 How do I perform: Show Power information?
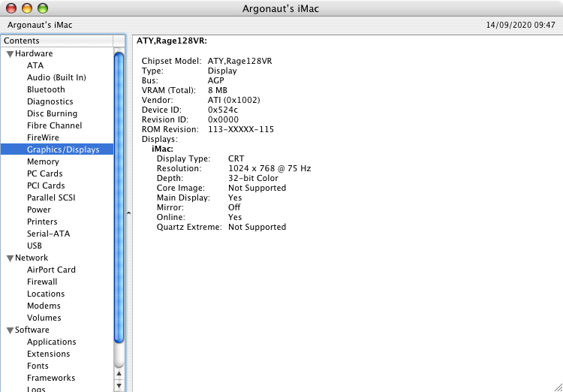coord(39,210)
